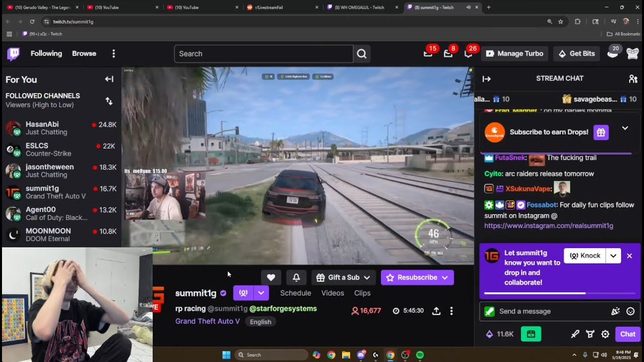Open the chat community users list
The image size is (644, 362).
pyautogui.click(x=633, y=79)
